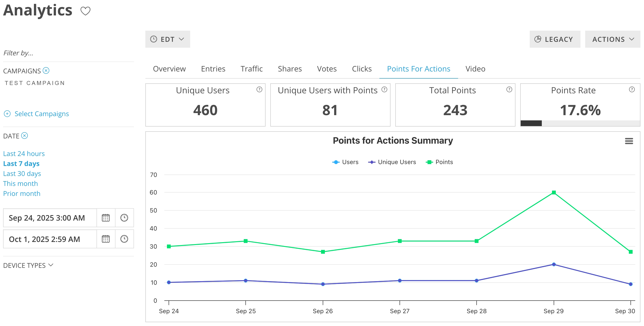This screenshot has height=326, width=644.
Task: Clear the Date filter with its x icon
Action: click(25, 136)
